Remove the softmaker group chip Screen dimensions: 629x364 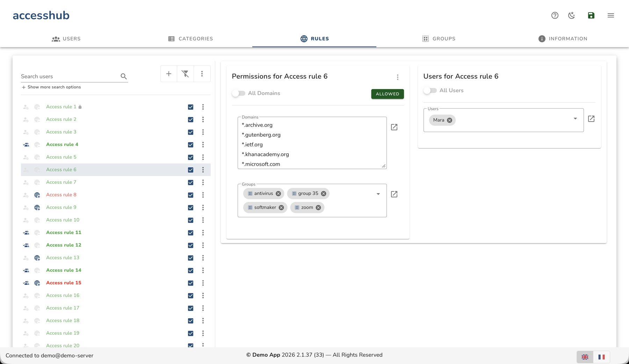click(281, 208)
